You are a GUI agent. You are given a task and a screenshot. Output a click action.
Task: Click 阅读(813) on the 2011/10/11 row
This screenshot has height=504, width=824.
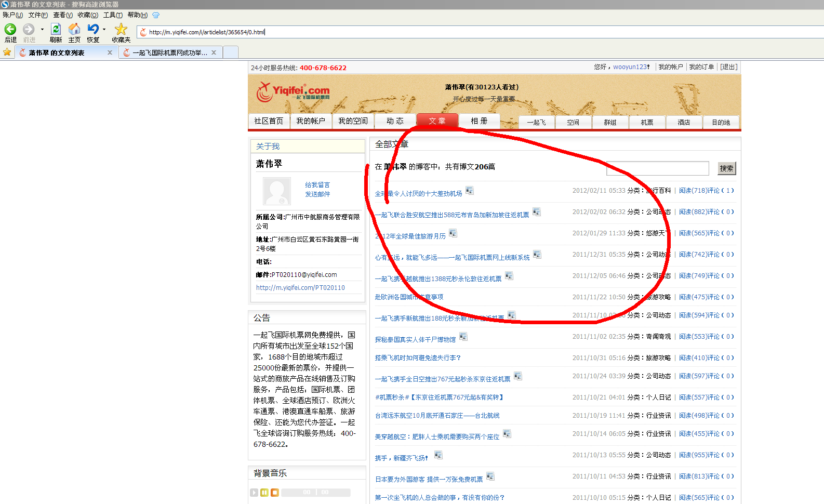(x=693, y=476)
